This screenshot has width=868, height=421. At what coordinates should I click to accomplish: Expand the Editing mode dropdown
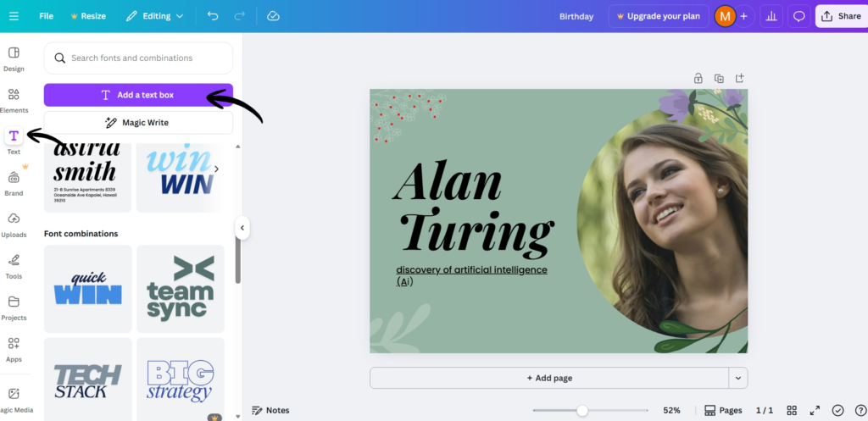click(x=154, y=16)
